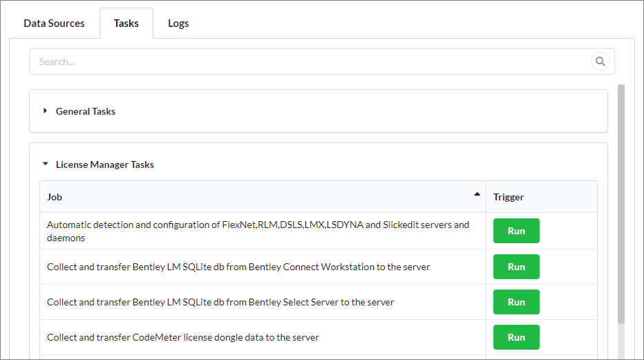Focus the Search text field

click(x=311, y=61)
